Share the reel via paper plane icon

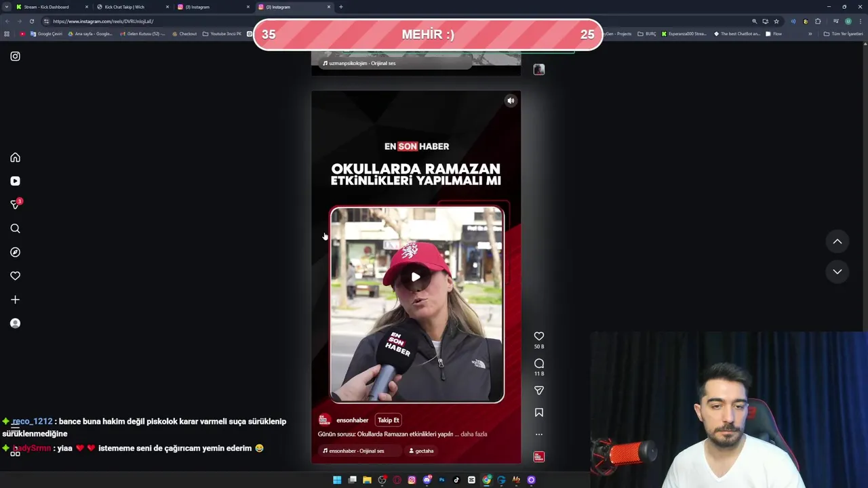point(539,390)
